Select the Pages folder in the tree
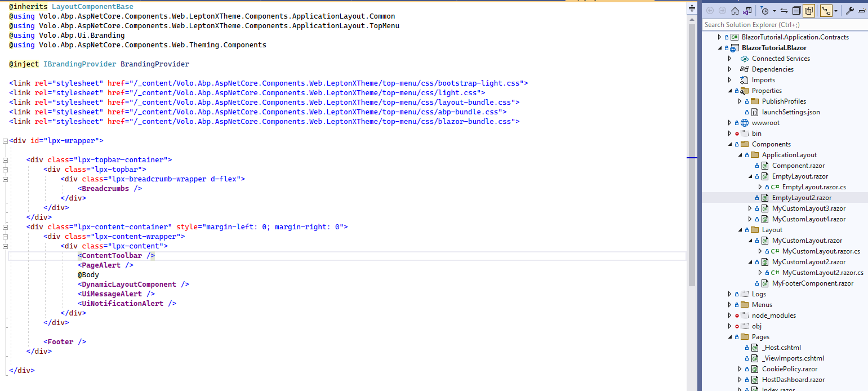 tap(760, 337)
